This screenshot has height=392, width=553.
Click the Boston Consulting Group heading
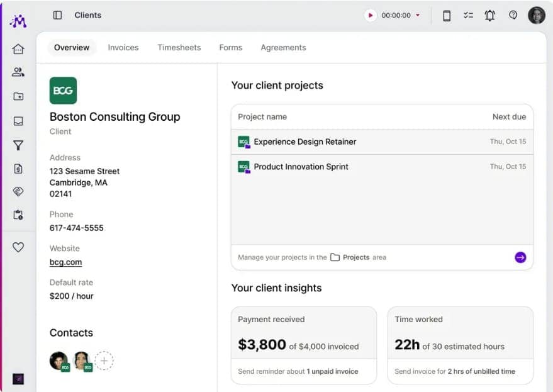point(115,117)
